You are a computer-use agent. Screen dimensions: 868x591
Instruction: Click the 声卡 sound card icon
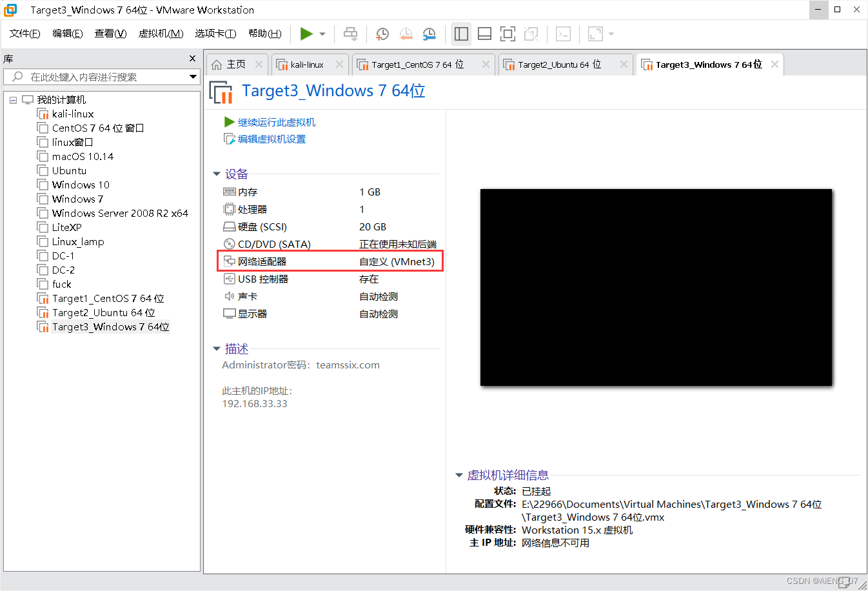coord(229,296)
